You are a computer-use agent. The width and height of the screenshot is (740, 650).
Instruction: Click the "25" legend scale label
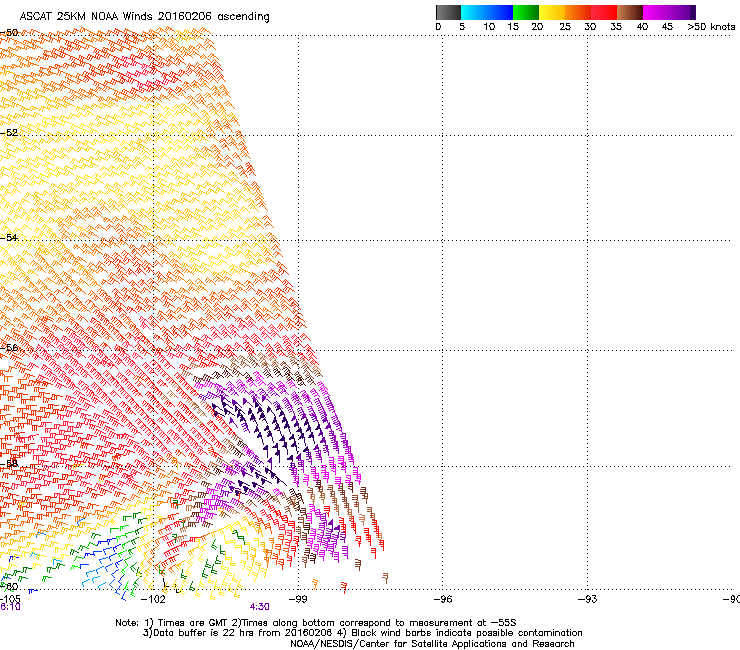click(x=565, y=27)
